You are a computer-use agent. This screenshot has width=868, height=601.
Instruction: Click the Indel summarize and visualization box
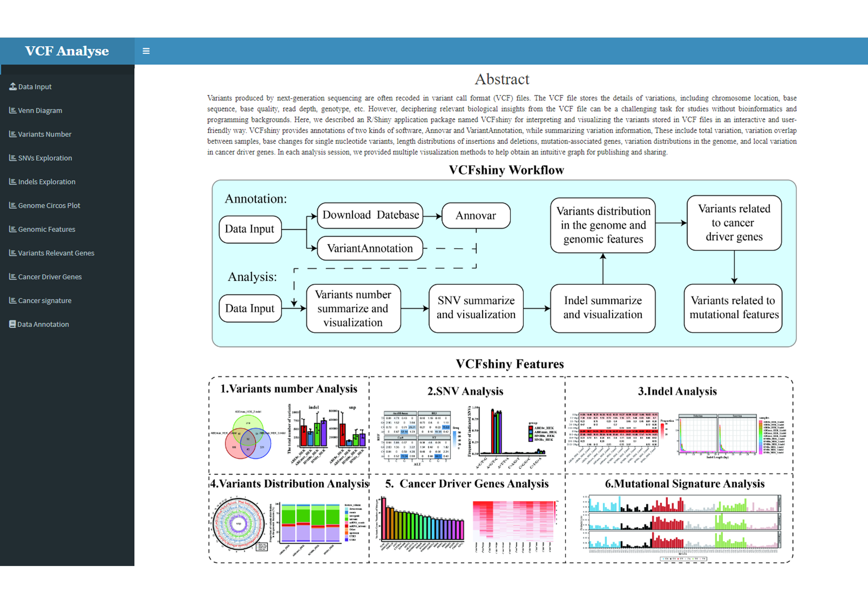pos(603,308)
